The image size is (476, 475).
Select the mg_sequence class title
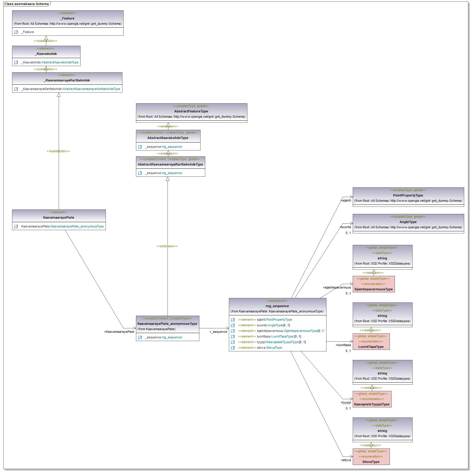(277, 306)
